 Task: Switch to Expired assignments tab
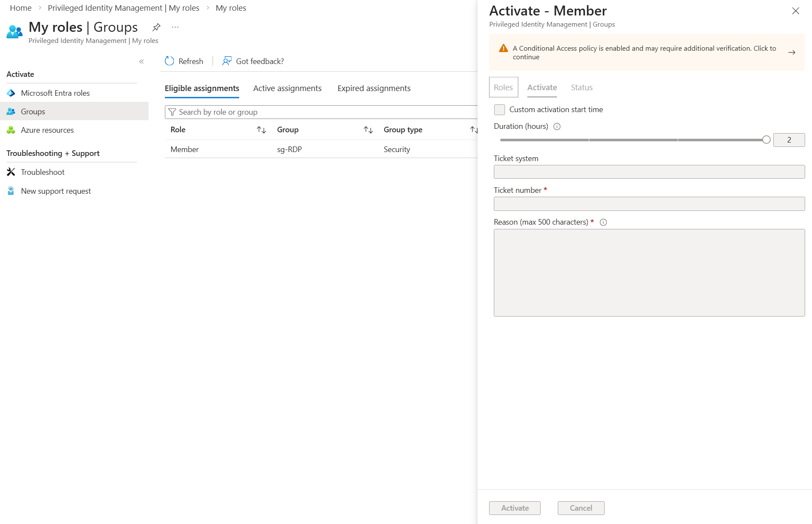[x=374, y=88]
